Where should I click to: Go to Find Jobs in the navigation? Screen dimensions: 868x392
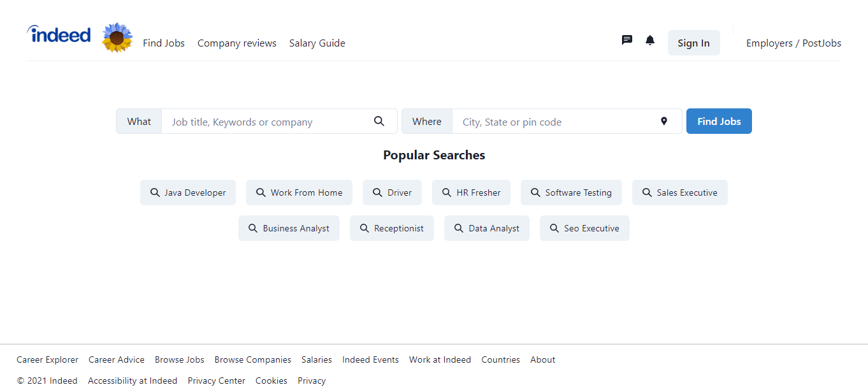[164, 43]
